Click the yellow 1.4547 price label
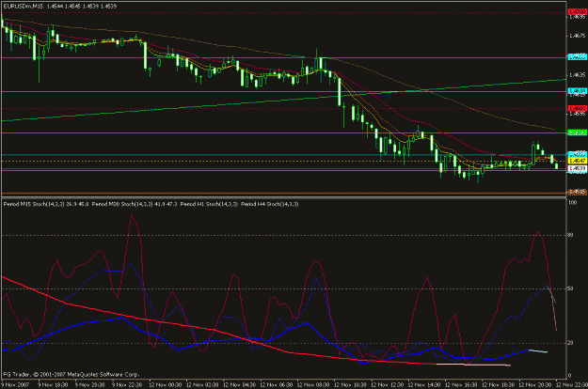Viewport: 588px width, 389px height. [578, 161]
